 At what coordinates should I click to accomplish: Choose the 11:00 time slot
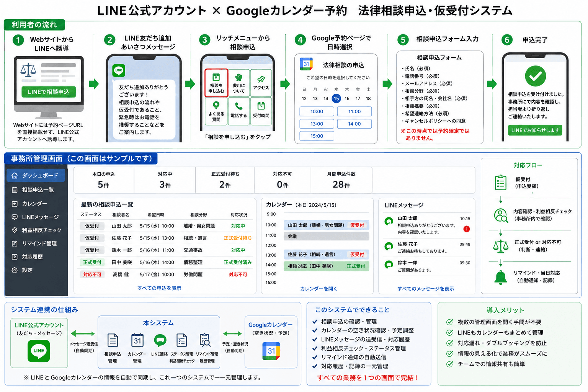(354, 111)
